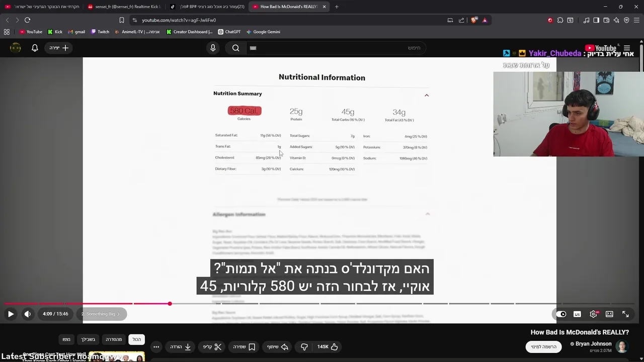Toggle subtitles/closed captions button
Screen dimensions: 644x362
(577, 314)
